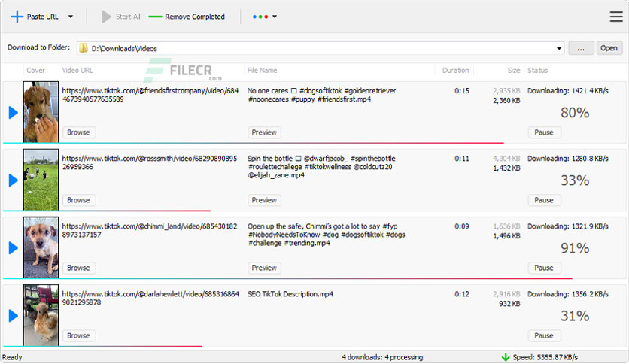Preview the Spin the bottle video
This screenshot has height=364, width=629.
click(x=264, y=200)
